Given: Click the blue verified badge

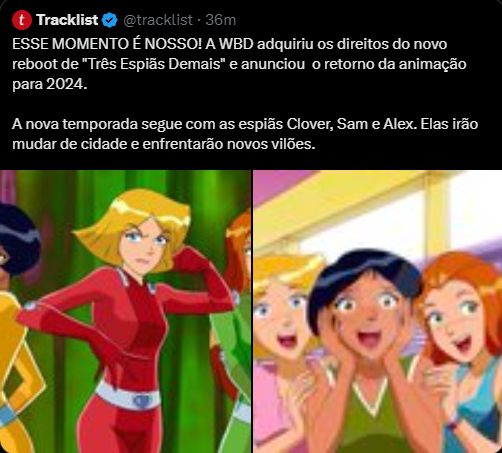Looking at the screenshot, I should click(110, 20).
